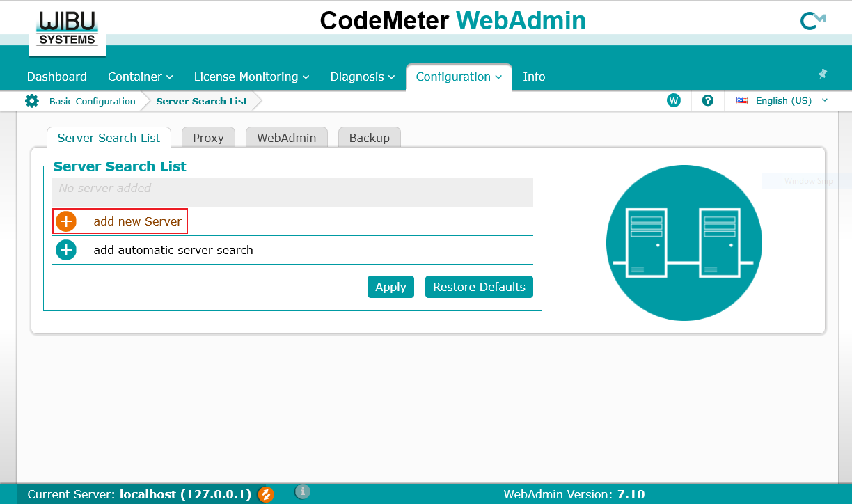Click the round W icon

point(673,100)
